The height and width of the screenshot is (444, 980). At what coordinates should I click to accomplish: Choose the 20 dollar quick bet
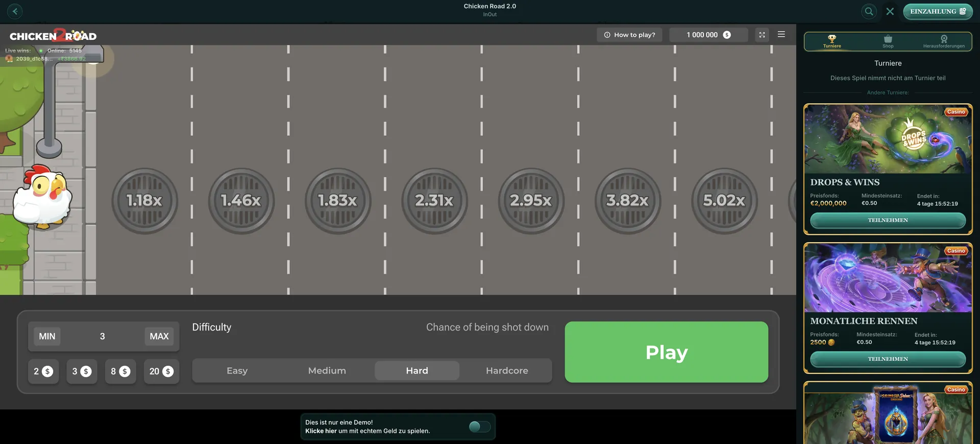point(161,371)
